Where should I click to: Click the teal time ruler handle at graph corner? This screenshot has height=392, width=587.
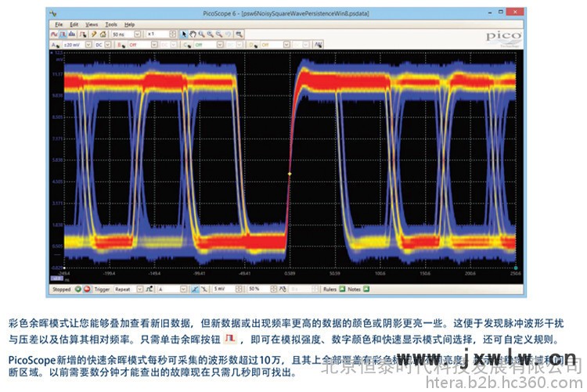click(x=516, y=268)
